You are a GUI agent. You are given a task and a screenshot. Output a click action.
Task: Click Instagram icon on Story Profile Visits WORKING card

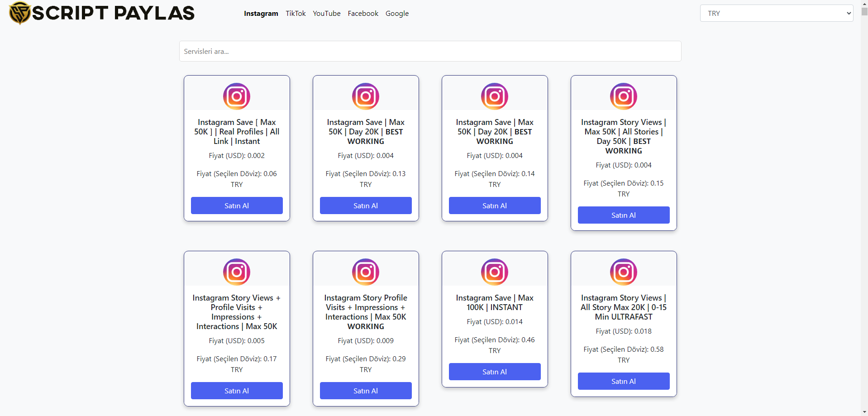click(x=366, y=272)
